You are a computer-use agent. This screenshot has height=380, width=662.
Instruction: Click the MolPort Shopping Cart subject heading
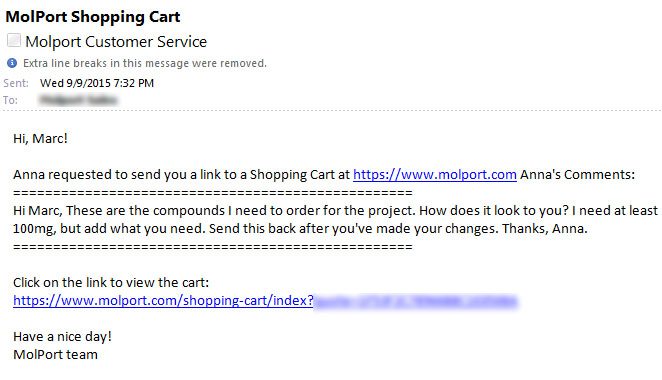point(93,17)
